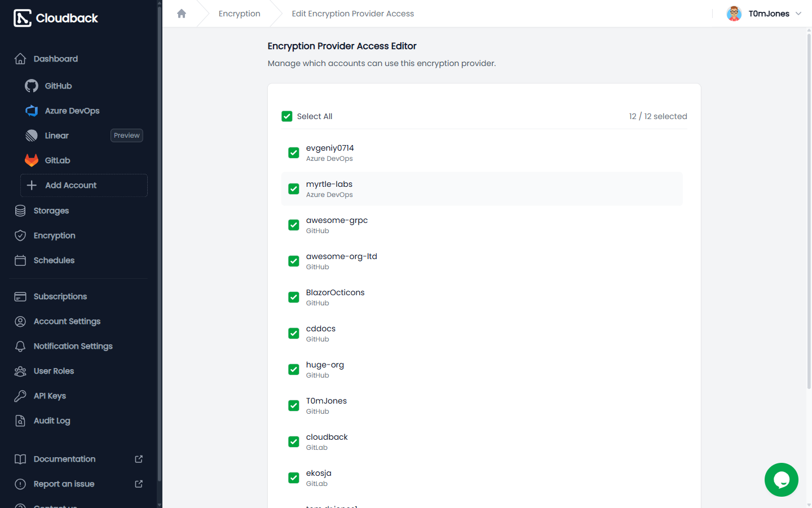Screen dimensions: 812x508
Task: Click the Add Account button
Action: coord(84,185)
